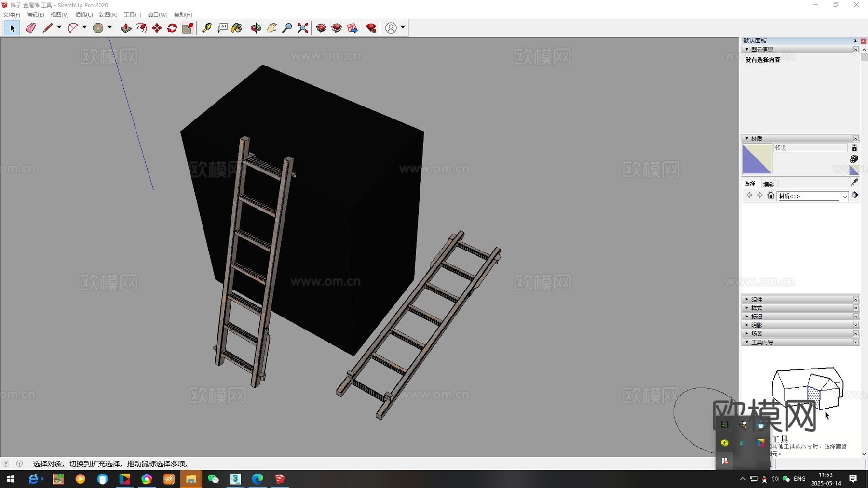This screenshot has height=488, width=868.
Task: Expand the 样式 panel
Action: pyautogui.click(x=747, y=308)
